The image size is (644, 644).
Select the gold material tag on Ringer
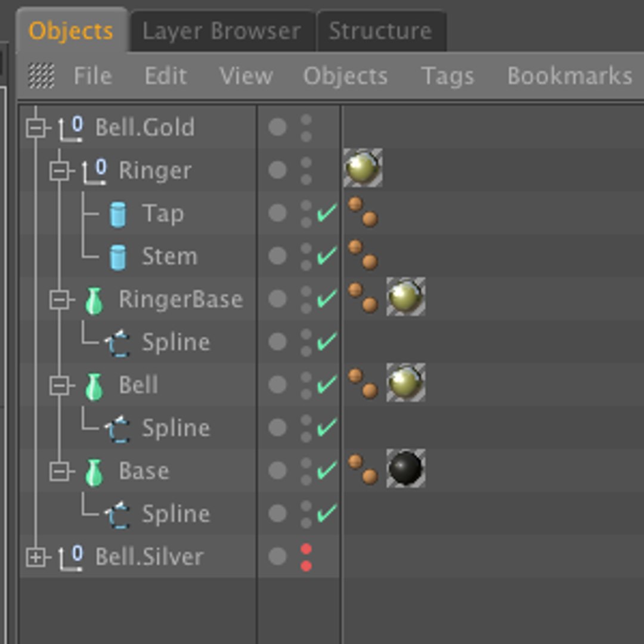point(363,169)
